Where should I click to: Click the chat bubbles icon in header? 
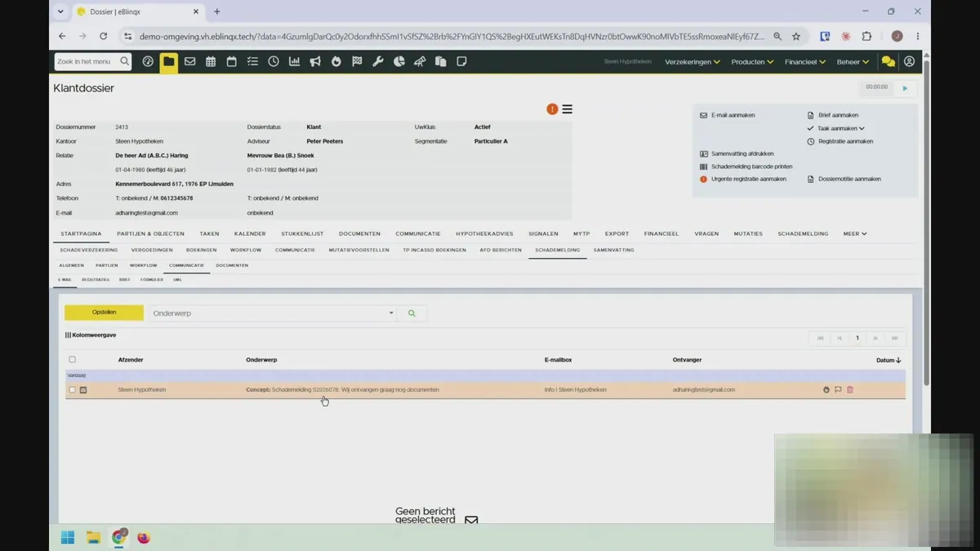(x=888, y=62)
